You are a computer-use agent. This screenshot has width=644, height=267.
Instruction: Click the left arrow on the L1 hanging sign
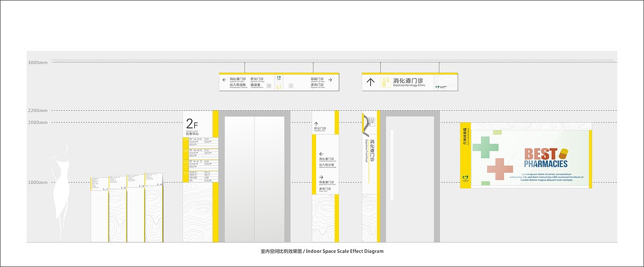coord(224,80)
